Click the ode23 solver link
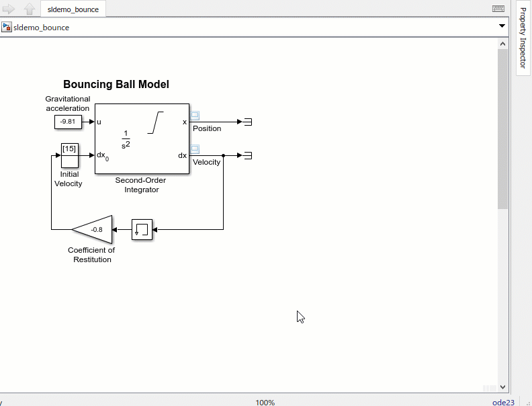 point(502,402)
